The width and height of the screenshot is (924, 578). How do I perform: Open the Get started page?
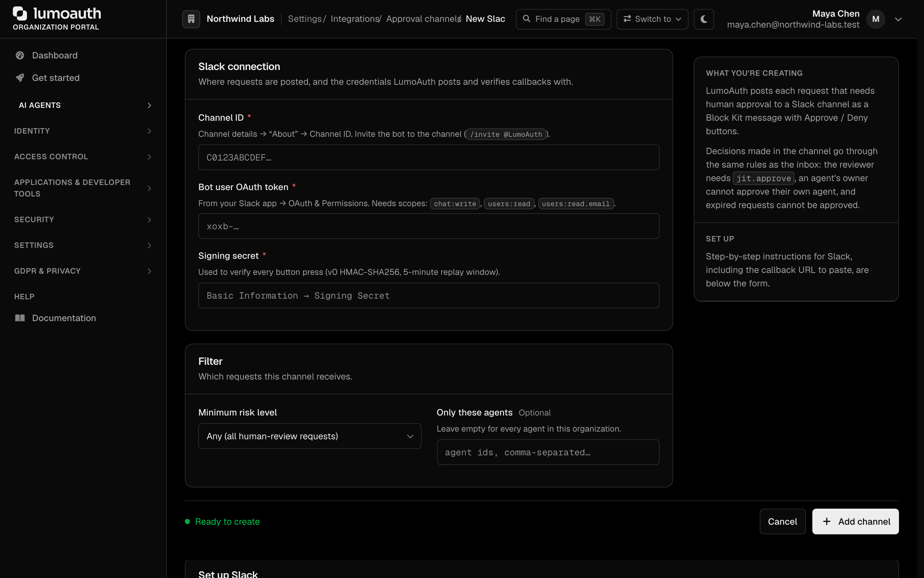click(x=56, y=78)
